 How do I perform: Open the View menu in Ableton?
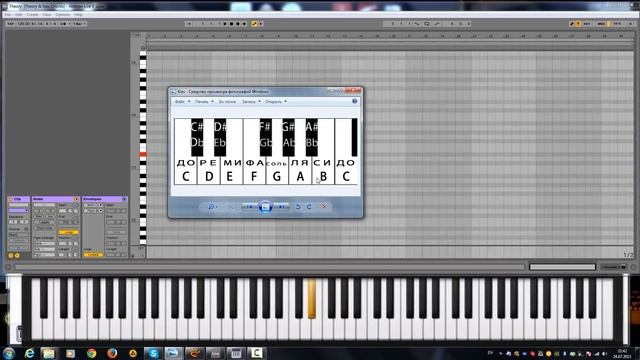point(47,14)
